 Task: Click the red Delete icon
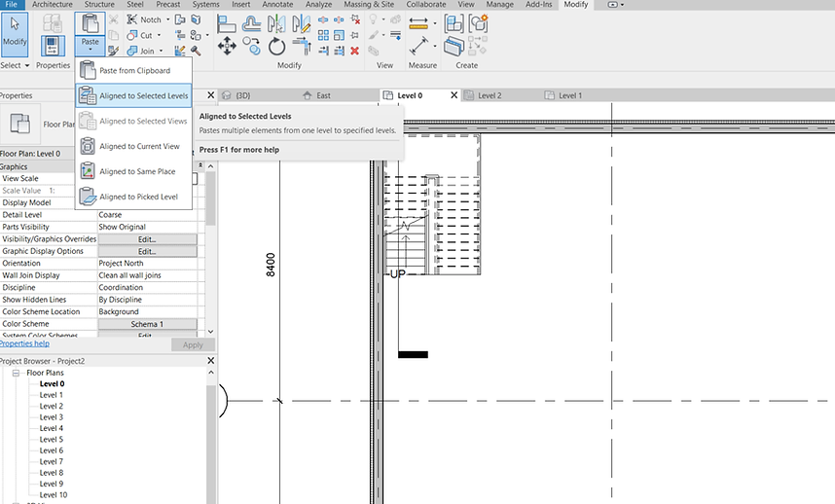click(x=354, y=51)
